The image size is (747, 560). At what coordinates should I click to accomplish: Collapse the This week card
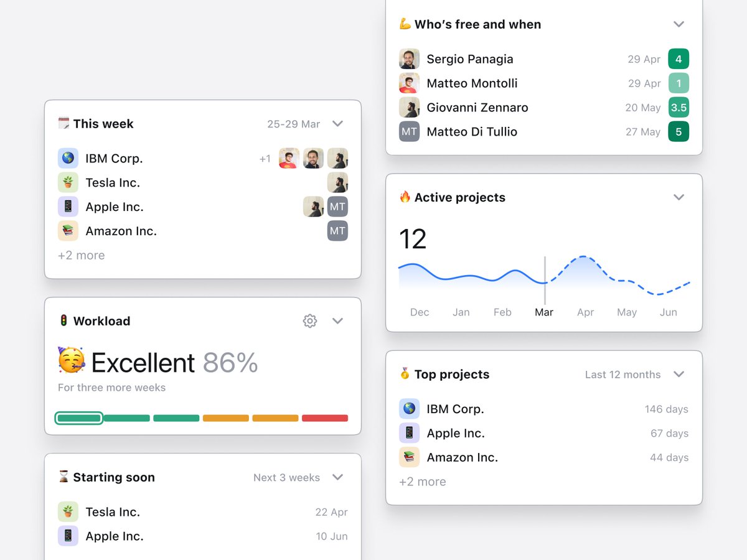338,124
